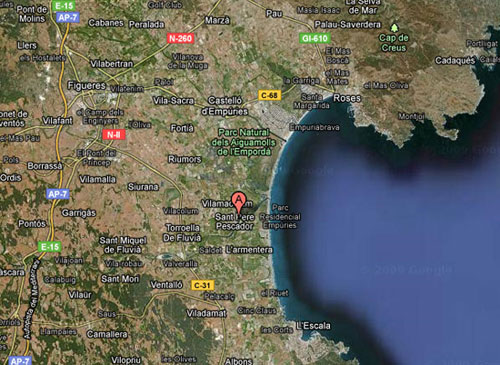Click the AP-7 shield above Garrigàs
This screenshot has width=500, height=365.
[58, 194]
